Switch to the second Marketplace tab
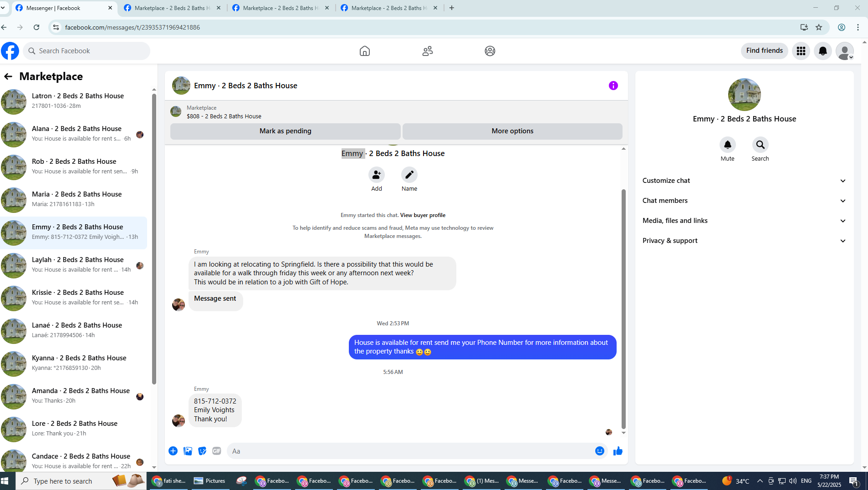Viewport: 868px width, 490px height. click(172, 8)
